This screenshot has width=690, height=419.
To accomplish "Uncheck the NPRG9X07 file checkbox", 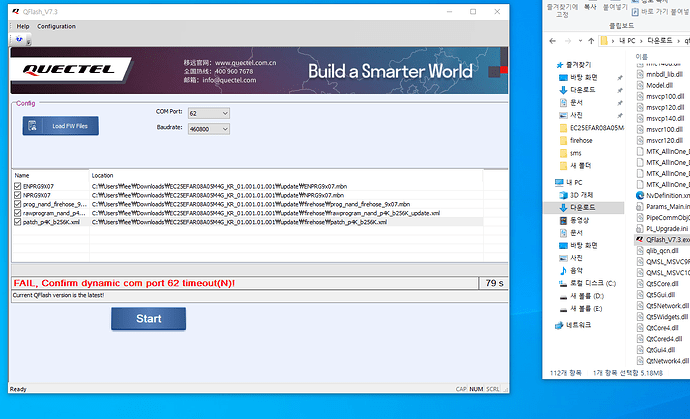I will pos(18,195).
